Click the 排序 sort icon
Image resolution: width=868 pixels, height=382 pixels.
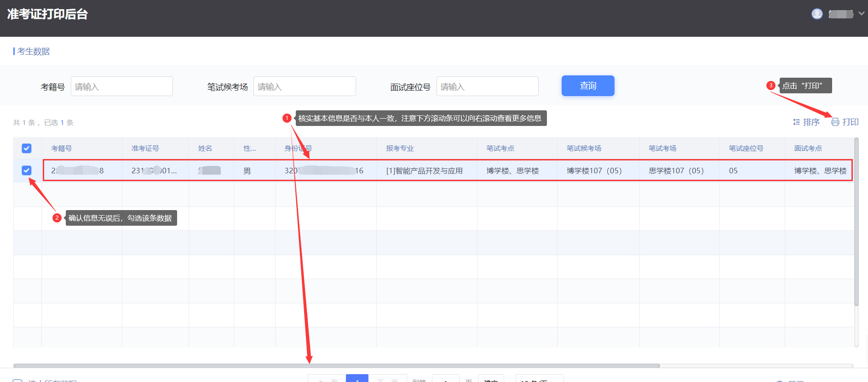796,122
